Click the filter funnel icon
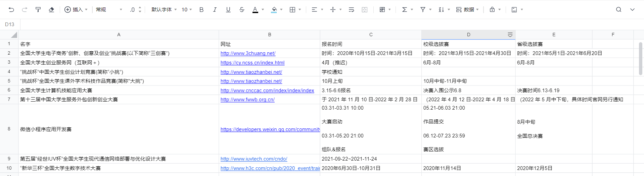Screen dimensions: 644x176 pyautogui.click(x=423, y=10)
